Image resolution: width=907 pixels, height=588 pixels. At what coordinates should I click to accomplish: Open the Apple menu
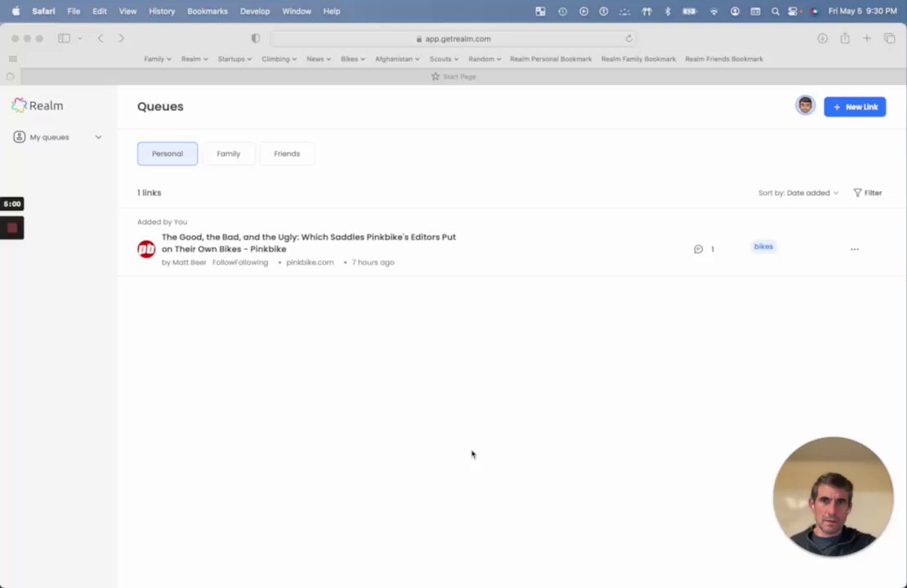16,11
